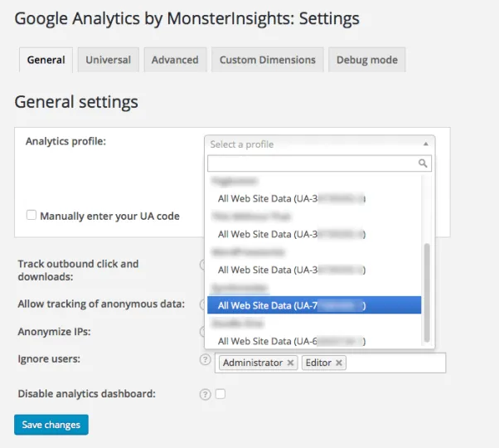
Task: Click help icon for Disable analytics dashboard
Action: [x=205, y=394]
